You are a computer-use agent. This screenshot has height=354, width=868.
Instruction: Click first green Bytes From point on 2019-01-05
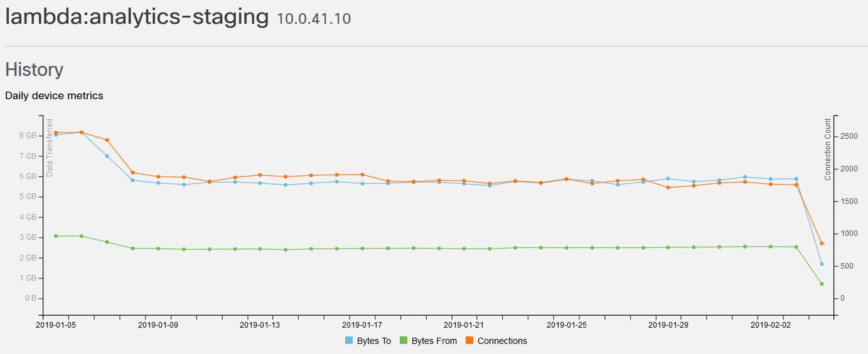[56, 236]
